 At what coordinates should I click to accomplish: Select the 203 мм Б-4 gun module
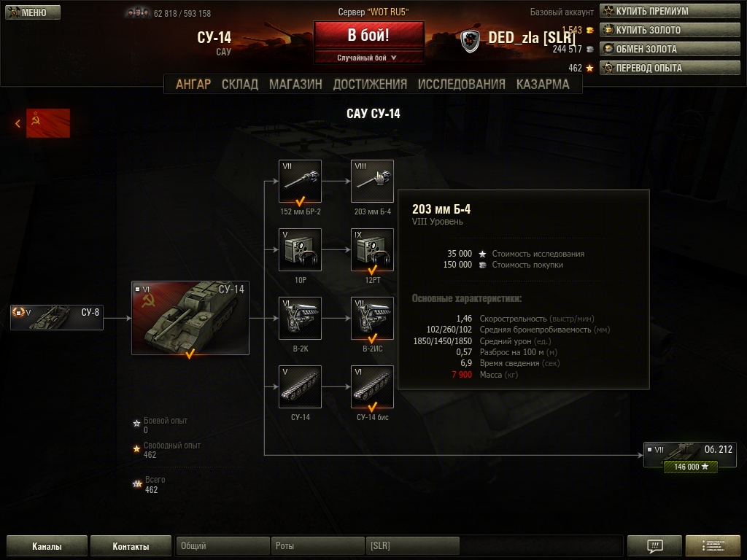(372, 181)
